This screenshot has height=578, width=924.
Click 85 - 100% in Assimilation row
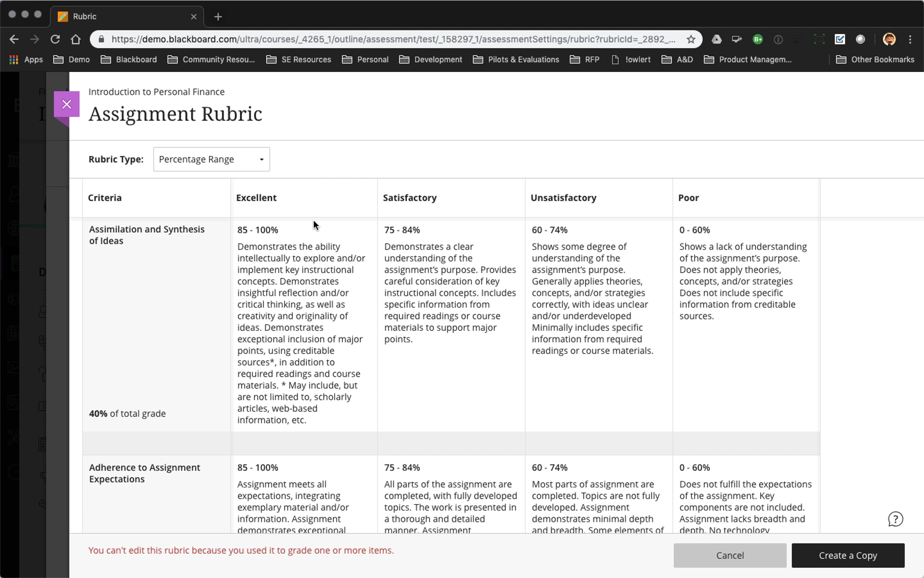[x=258, y=230]
